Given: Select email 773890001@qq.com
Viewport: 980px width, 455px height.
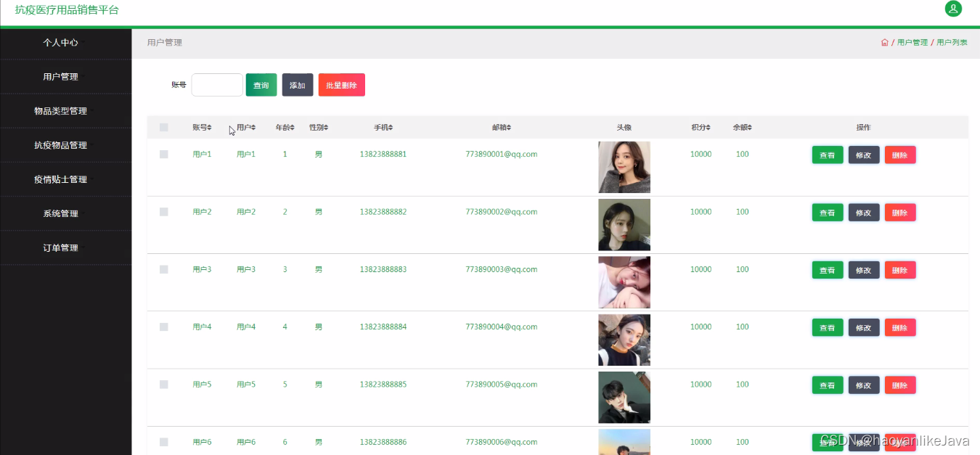Looking at the screenshot, I should [502, 155].
